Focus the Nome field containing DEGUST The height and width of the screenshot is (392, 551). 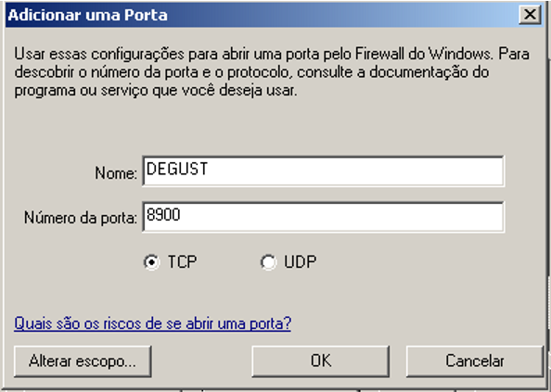point(323,171)
